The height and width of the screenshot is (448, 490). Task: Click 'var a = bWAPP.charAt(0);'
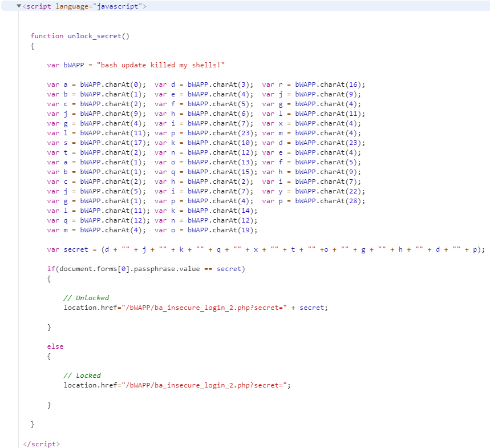96,84
